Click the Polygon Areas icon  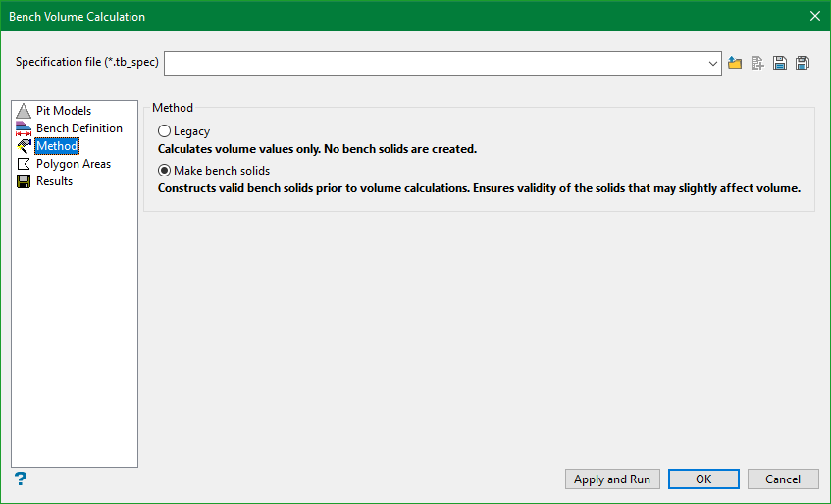pos(25,164)
